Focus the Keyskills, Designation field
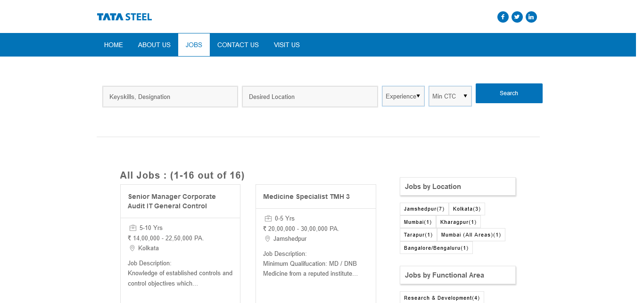The image size is (644, 303). [x=170, y=97]
